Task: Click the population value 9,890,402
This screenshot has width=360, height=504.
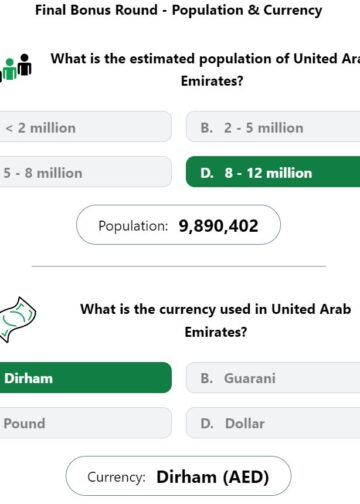Action: [218, 226]
